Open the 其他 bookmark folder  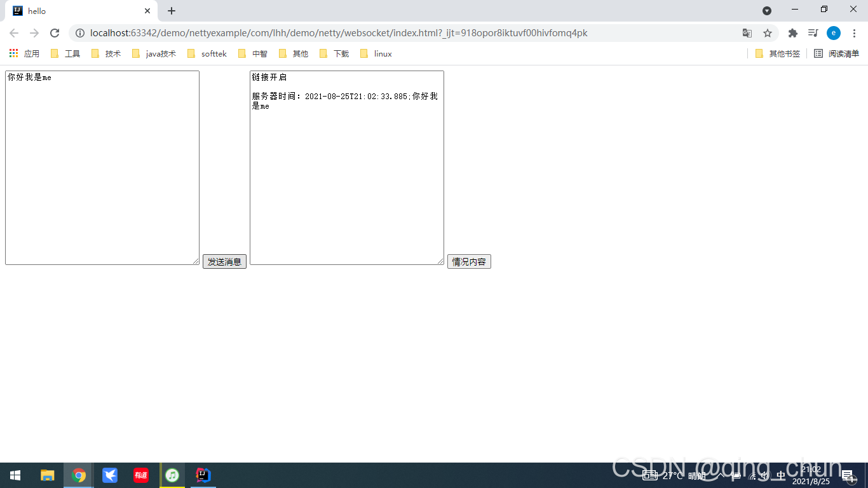tap(294, 54)
